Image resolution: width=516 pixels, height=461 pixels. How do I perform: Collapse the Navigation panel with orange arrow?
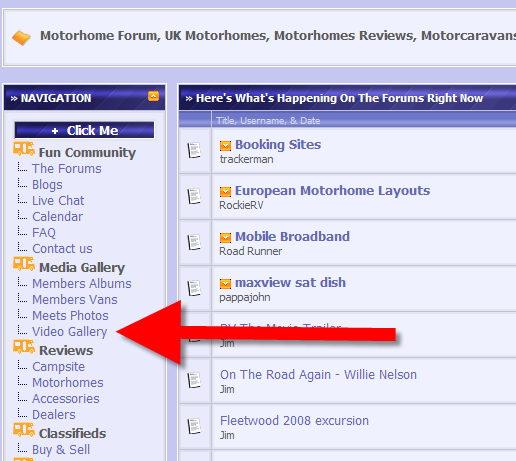coord(153,96)
